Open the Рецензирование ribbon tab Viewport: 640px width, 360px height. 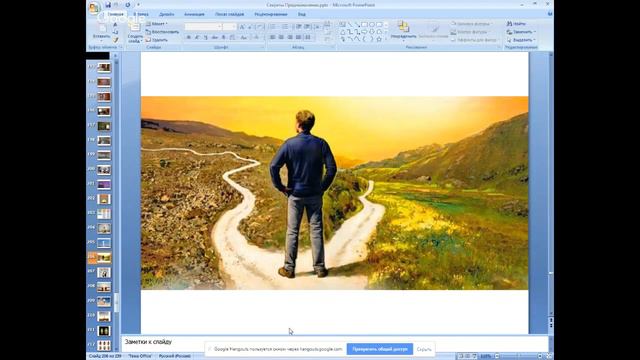tap(271, 14)
